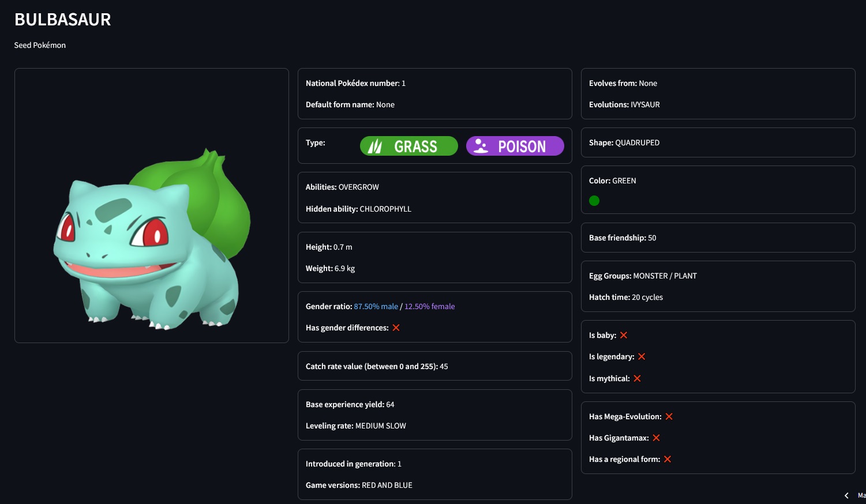Click the green color swatch circle
Viewport: 866px width, 504px height.
[594, 201]
